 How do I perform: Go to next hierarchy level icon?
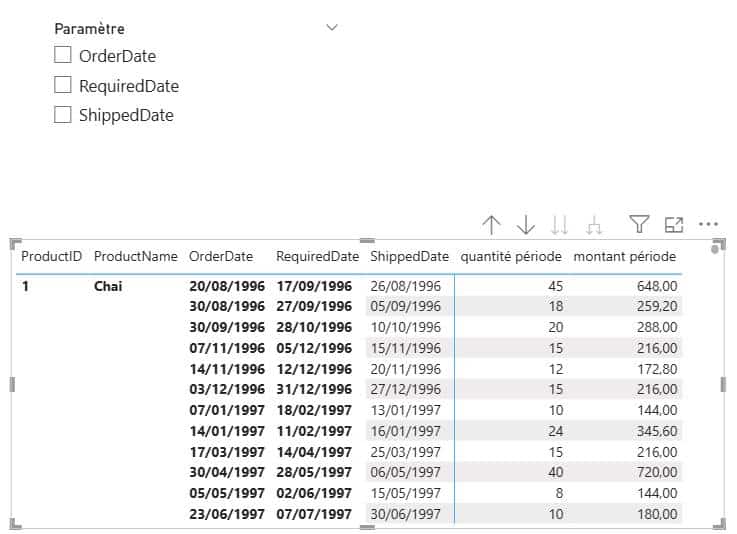pyautogui.click(x=560, y=225)
